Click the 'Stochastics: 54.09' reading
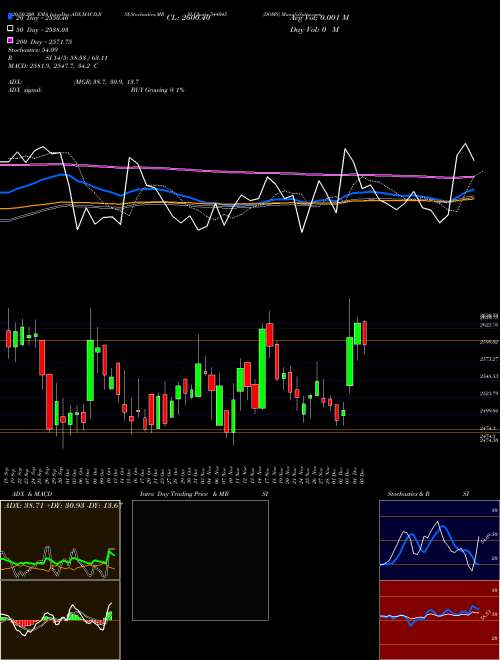This screenshot has width=500, height=660. [x=33, y=50]
